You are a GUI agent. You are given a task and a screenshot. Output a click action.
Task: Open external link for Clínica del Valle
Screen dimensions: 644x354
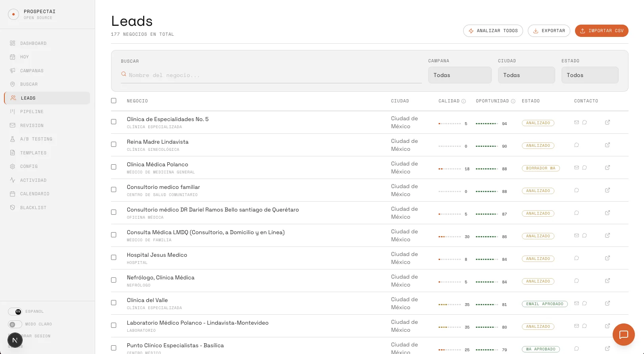click(607, 303)
